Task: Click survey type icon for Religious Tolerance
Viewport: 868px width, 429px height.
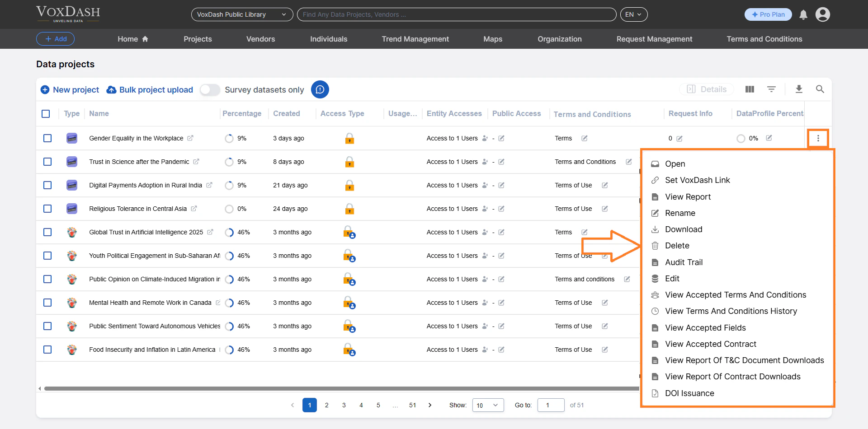Action: [72, 209]
